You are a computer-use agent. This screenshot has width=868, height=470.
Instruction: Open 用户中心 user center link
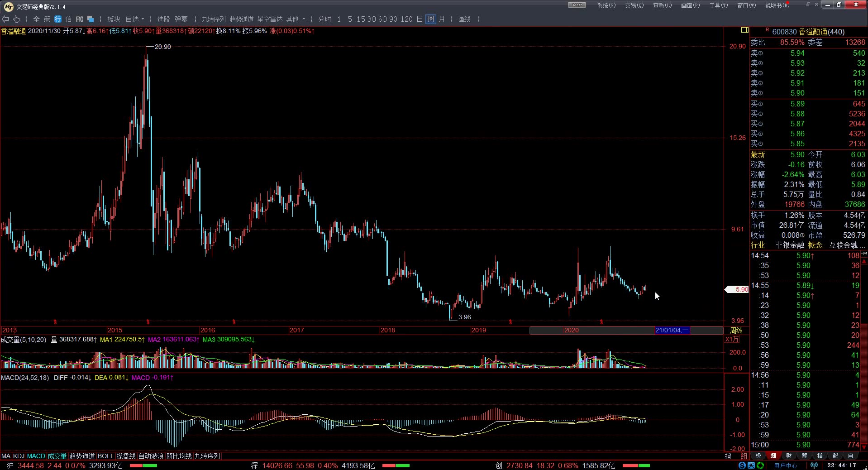point(786,465)
